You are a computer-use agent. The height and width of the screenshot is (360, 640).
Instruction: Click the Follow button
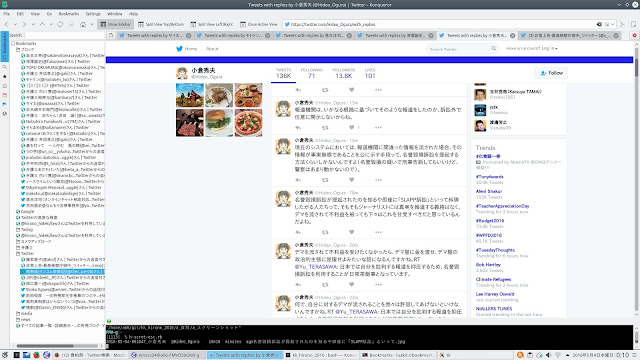coord(551,73)
